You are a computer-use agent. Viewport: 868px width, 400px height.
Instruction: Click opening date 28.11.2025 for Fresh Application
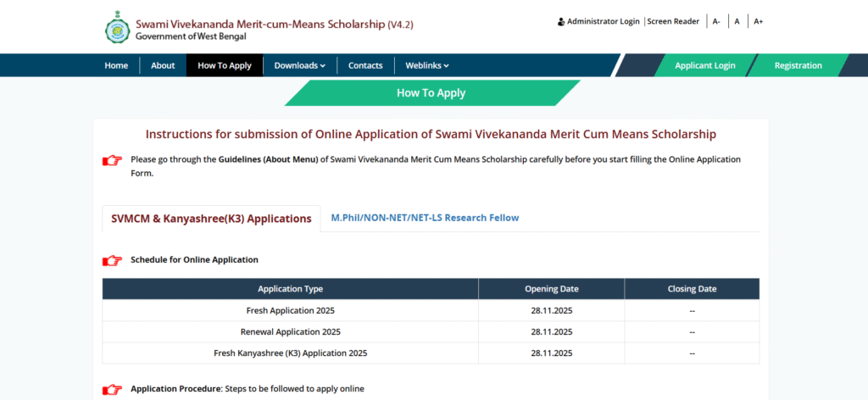pyautogui.click(x=551, y=310)
